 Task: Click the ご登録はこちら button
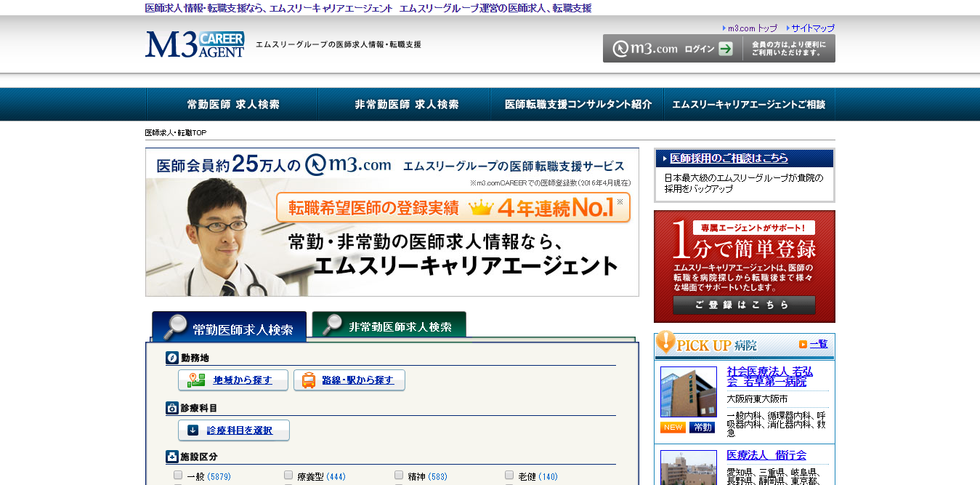744,305
